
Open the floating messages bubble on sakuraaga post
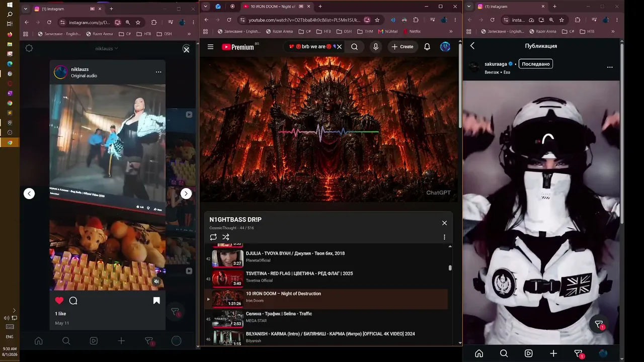(x=599, y=325)
